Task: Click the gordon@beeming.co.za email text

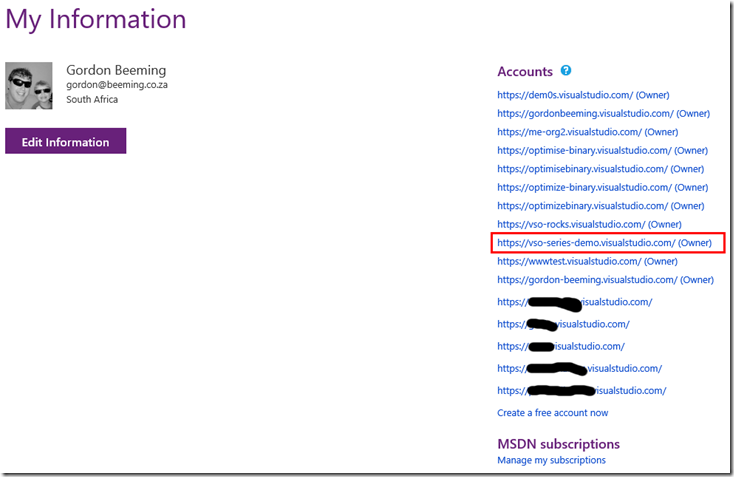Action: point(117,85)
